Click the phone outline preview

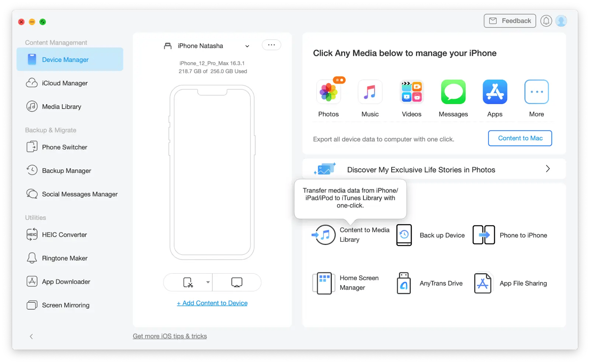click(212, 172)
